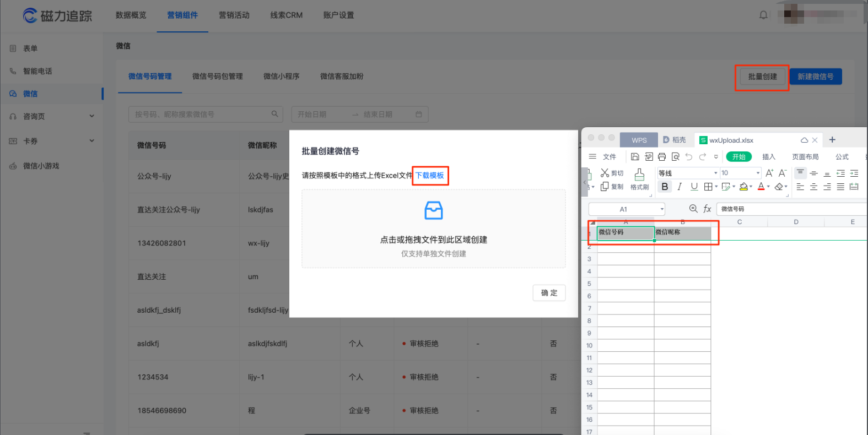Screen dimensions: 868x435
Task: Click the middle-align vertical icon in WPS
Action: (x=813, y=173)
